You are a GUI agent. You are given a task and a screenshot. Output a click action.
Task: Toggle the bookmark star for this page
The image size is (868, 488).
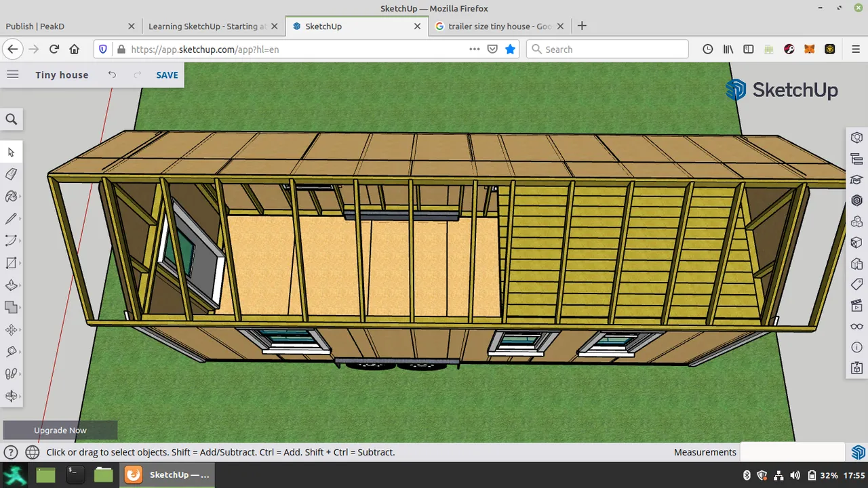coord(510,49)
